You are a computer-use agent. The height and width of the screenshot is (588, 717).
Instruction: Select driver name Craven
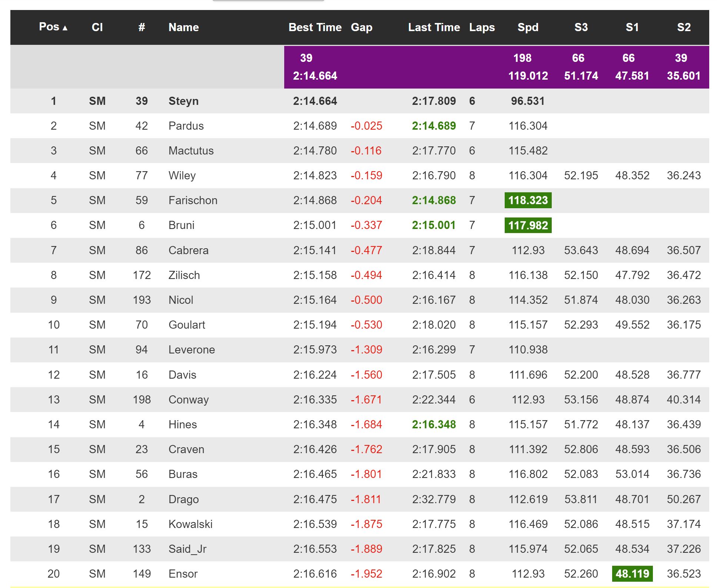click(186, 449)
